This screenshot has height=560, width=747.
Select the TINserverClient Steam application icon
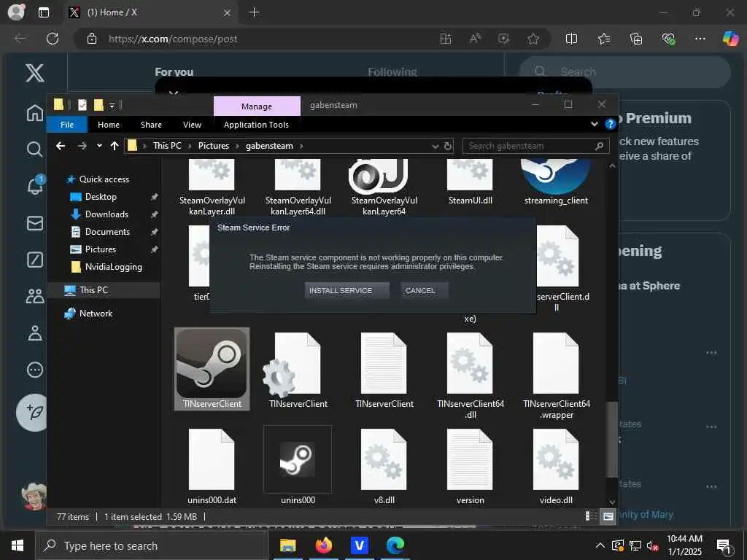click(x=212, y=368)
